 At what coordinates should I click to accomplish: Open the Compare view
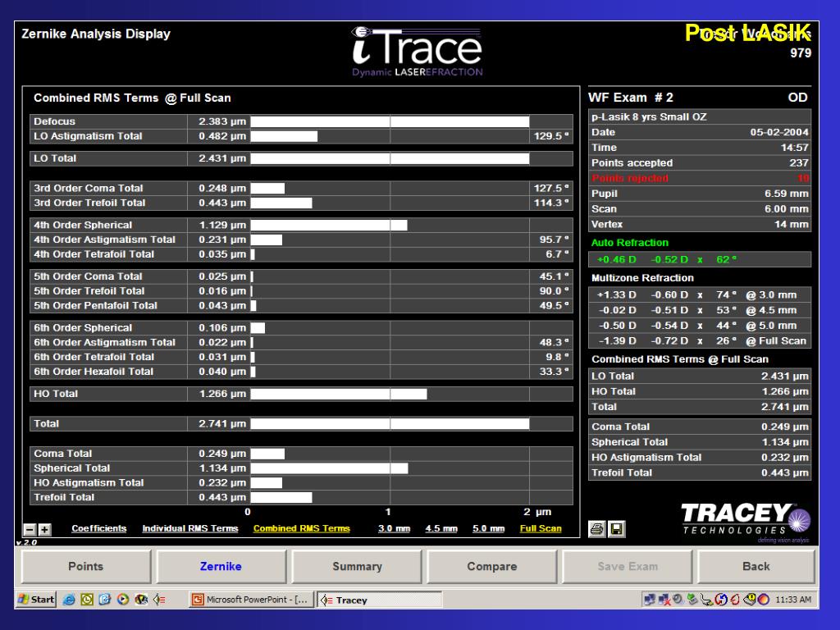pos(492,566)
